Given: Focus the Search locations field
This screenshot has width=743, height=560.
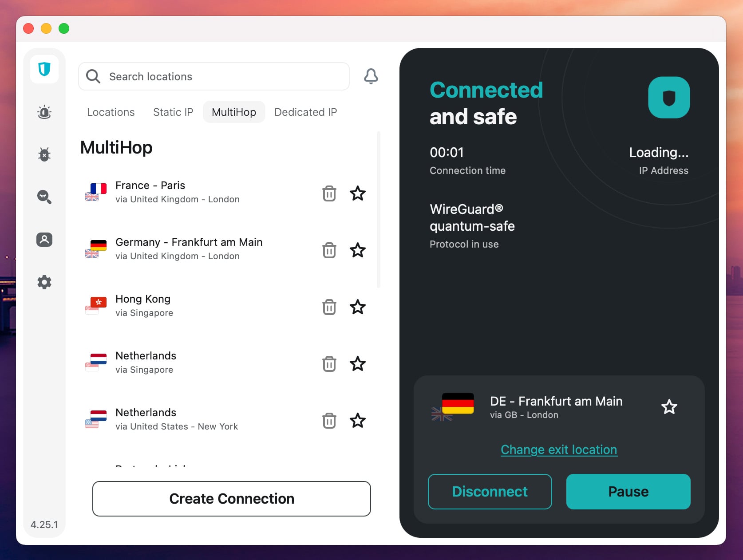Looking at the screenshot, I should point(214,76).
